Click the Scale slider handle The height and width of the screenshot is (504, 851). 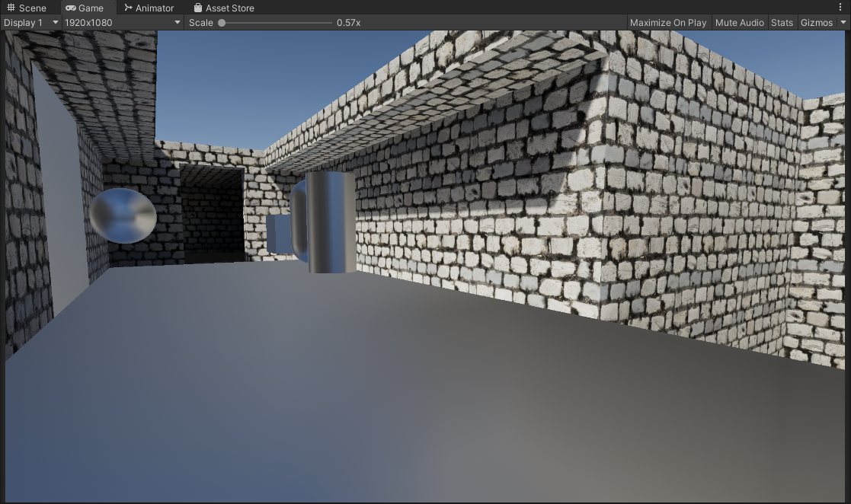click(222, 23)
